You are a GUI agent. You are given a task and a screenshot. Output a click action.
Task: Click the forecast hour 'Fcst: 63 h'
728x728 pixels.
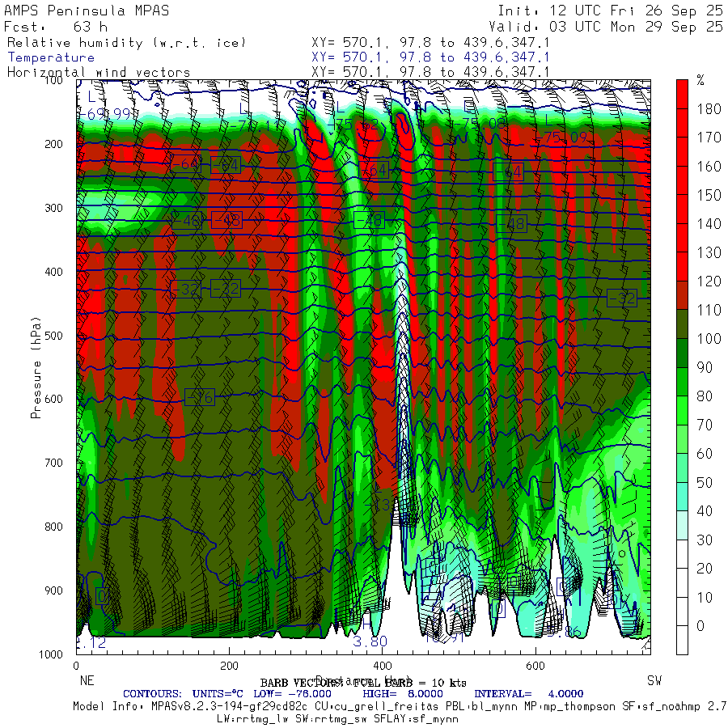(x=56, y=27)
